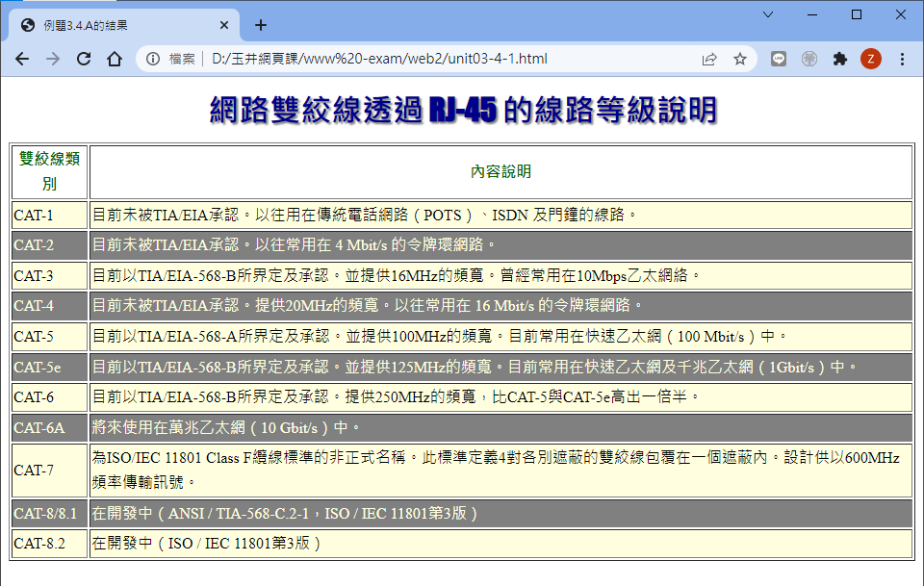Click the file info icon in address bar

[x=153, y=59]
